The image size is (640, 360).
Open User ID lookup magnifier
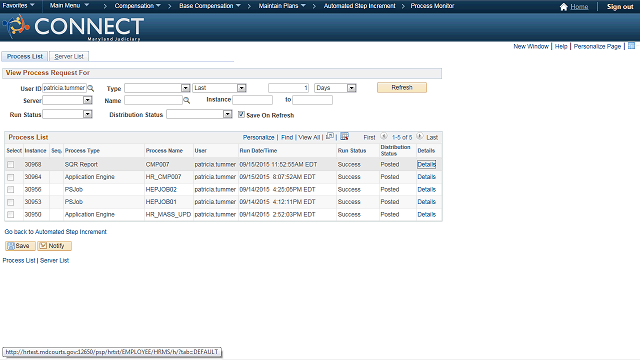click(91, 88)
